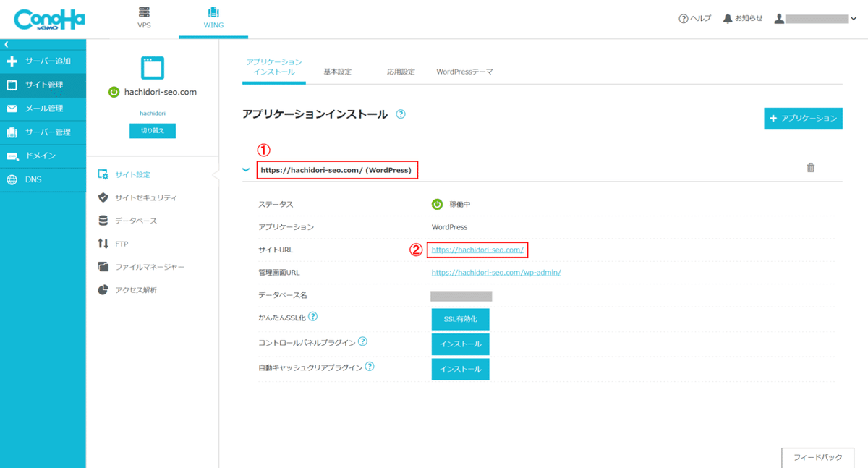
Task: Click the green power icon beside hachidori-seo.com
Action: [114, 92]
